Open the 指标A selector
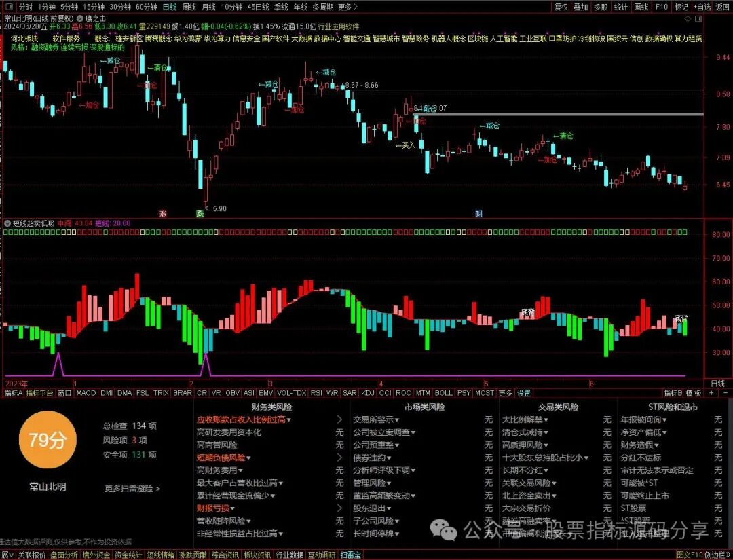Screen dimensions: 733x560 (x=13, y=393)
